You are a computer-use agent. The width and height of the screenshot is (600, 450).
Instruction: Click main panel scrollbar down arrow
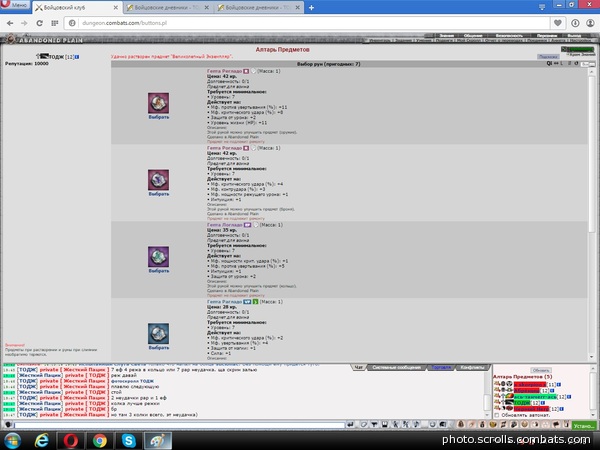tap(592, 357)
